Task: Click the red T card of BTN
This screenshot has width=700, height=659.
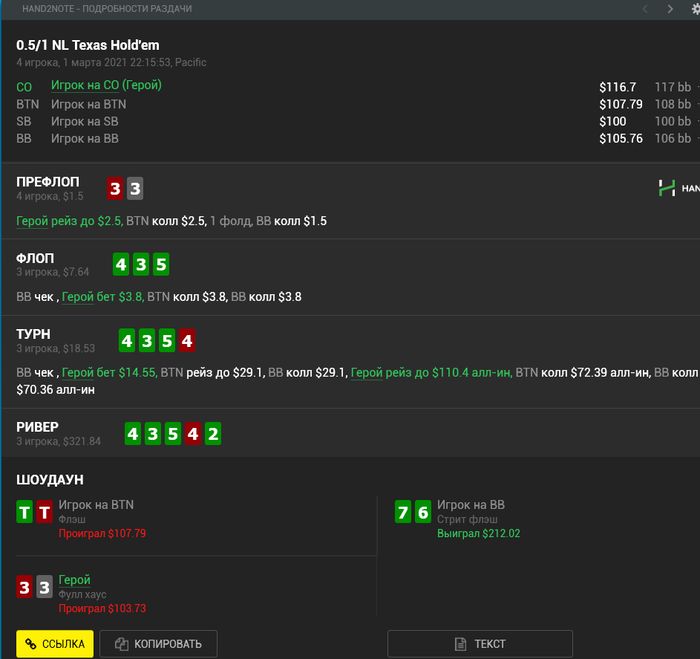Action: (x=44, y=512)
